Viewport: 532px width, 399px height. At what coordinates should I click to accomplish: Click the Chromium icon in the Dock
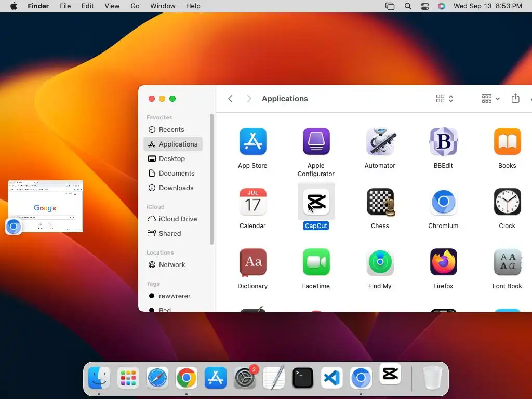click(361, 378)
